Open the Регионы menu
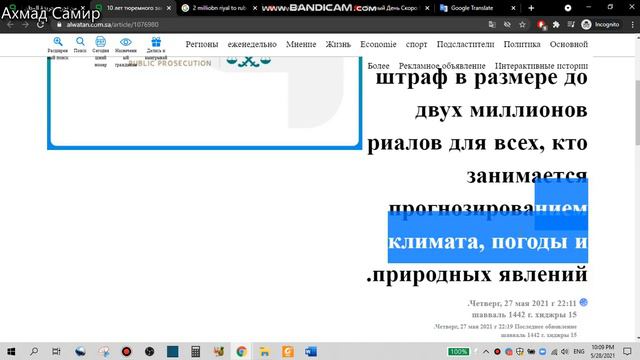Image resolution: width=640 pixels, height=360 pixels. (202, 44)
